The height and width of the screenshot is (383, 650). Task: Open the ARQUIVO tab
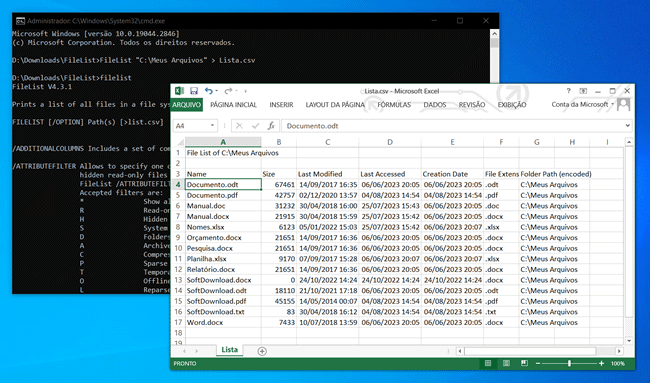(187, 105)
